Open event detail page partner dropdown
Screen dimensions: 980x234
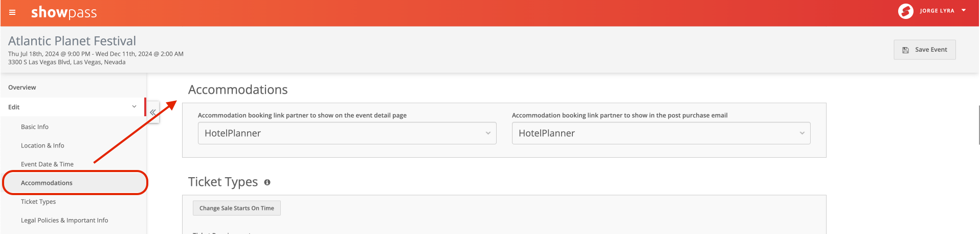pyautogui.click(x=347, y=133)
